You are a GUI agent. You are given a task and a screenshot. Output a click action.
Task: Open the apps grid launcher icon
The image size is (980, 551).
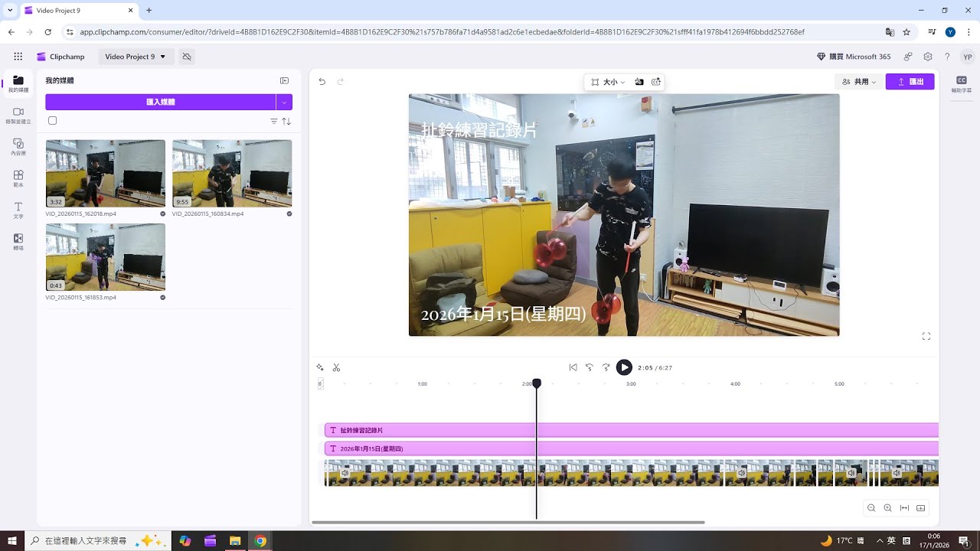coord(18,57)
